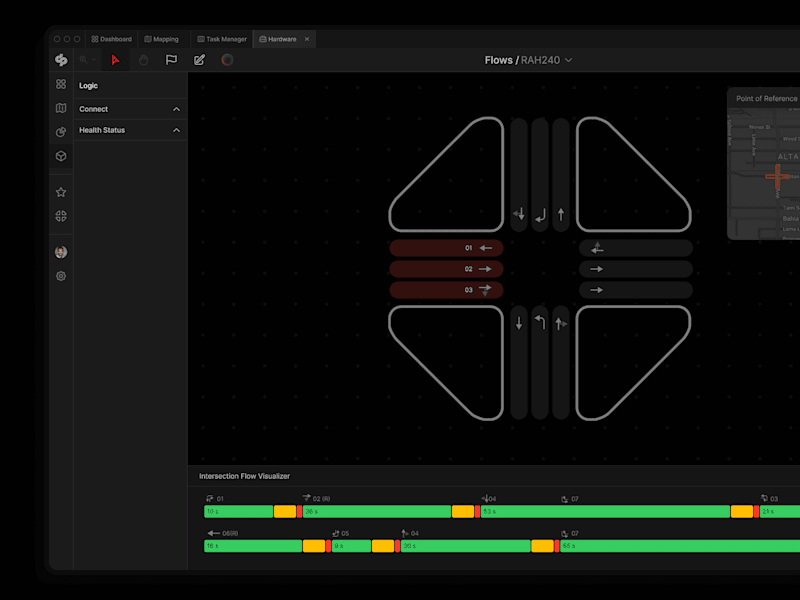Click the four-quadrant icon below the star

pos(61,216)
